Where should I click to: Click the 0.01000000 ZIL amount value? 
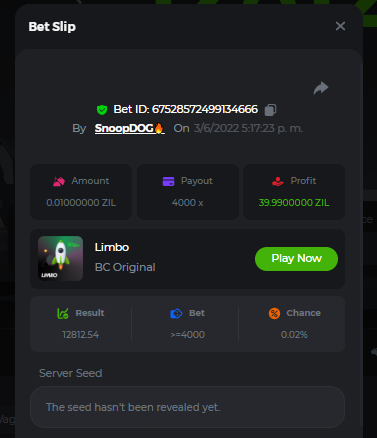(x=81, y=203)
